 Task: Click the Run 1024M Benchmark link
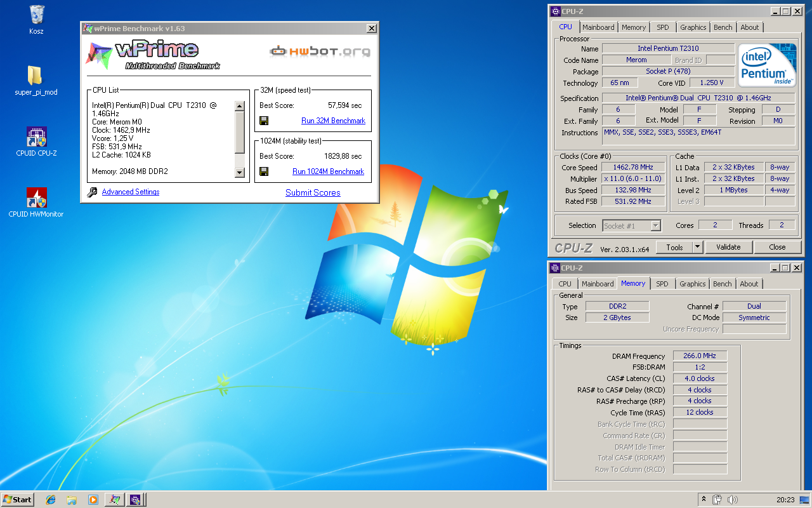[x=328, y=171]
